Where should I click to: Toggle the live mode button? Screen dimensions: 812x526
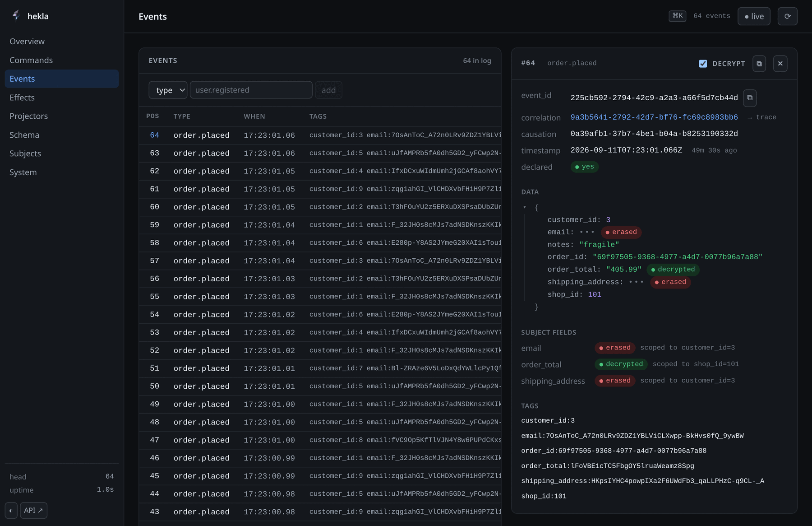pyautogui.click(x=754, y=16)
